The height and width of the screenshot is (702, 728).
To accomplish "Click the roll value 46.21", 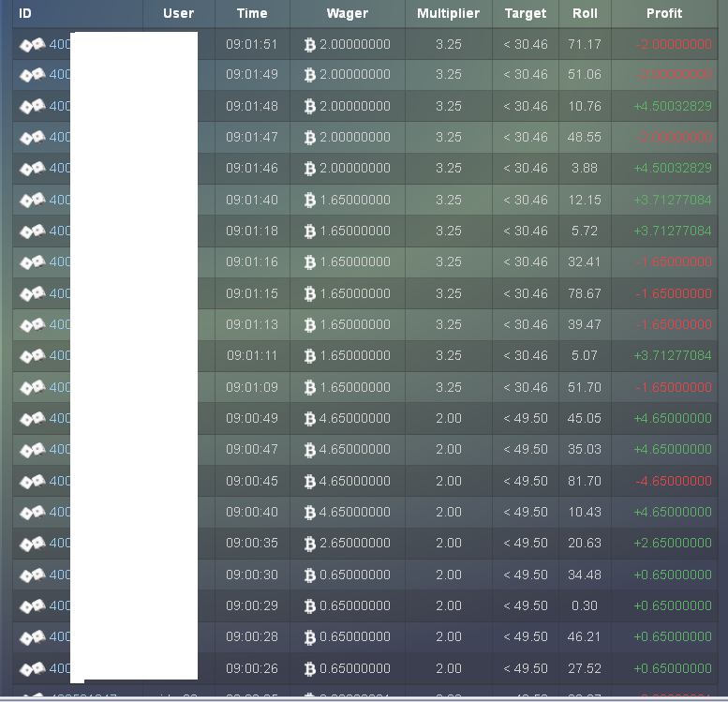I will 585,637.
